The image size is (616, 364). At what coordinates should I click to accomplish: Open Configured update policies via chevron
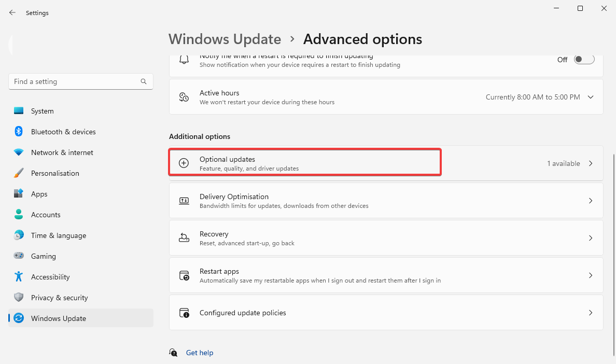(x=590, y=313)
